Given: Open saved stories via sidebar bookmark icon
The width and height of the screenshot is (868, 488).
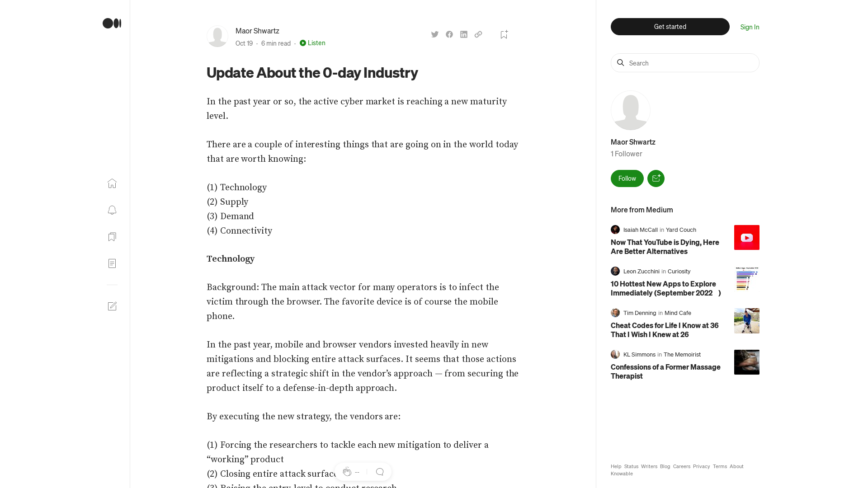Looking at the screenshot, I should 112,237.
